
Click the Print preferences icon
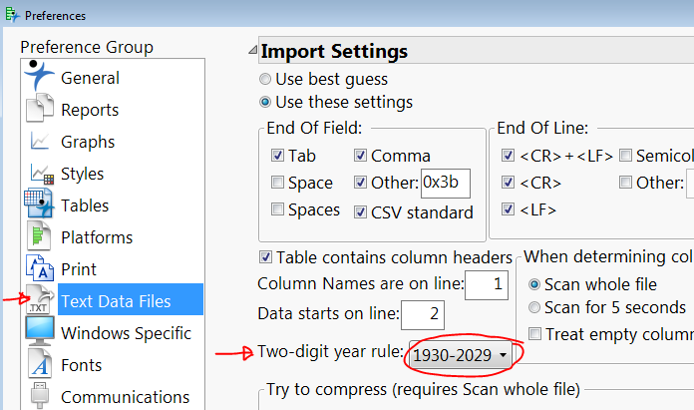pos(40,269)
